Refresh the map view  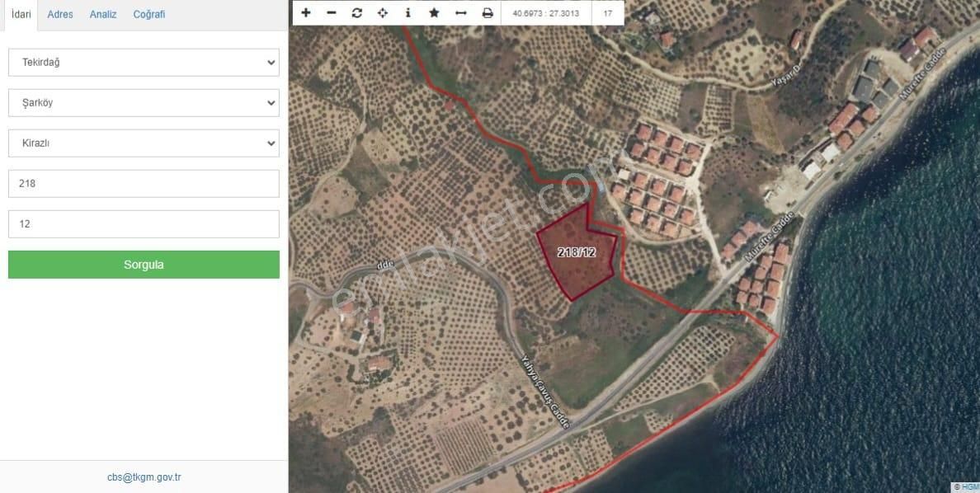[356, 12]
